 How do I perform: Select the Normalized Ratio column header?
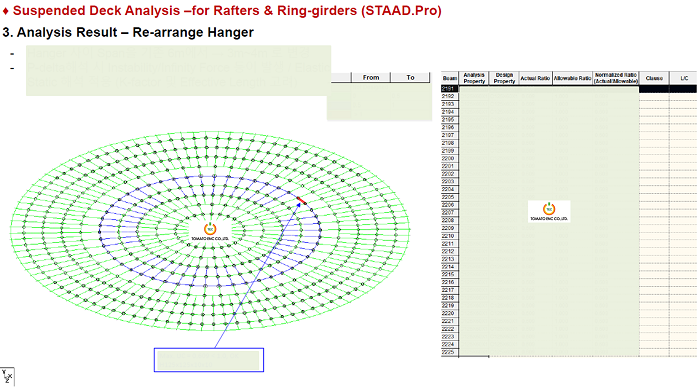tap(616, 78)
